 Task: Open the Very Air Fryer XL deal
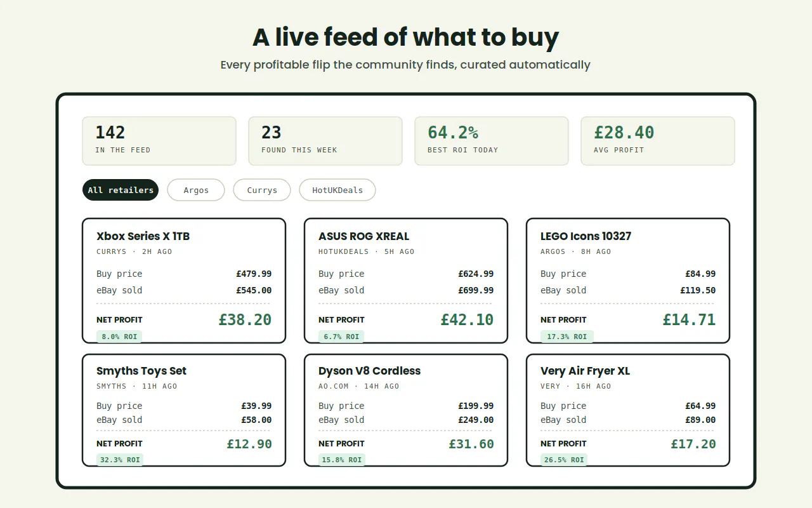(x=628, y=410)
